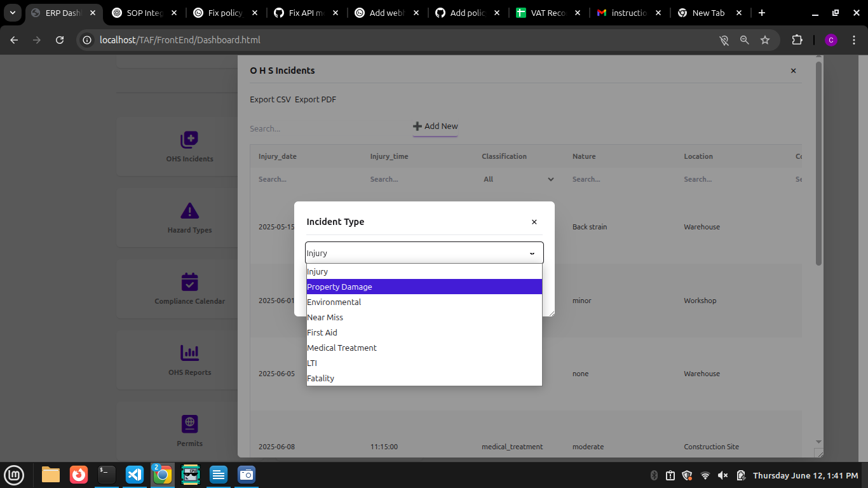Click the page vertical scrollbar

pyautogui.click(x=818, y=163)
